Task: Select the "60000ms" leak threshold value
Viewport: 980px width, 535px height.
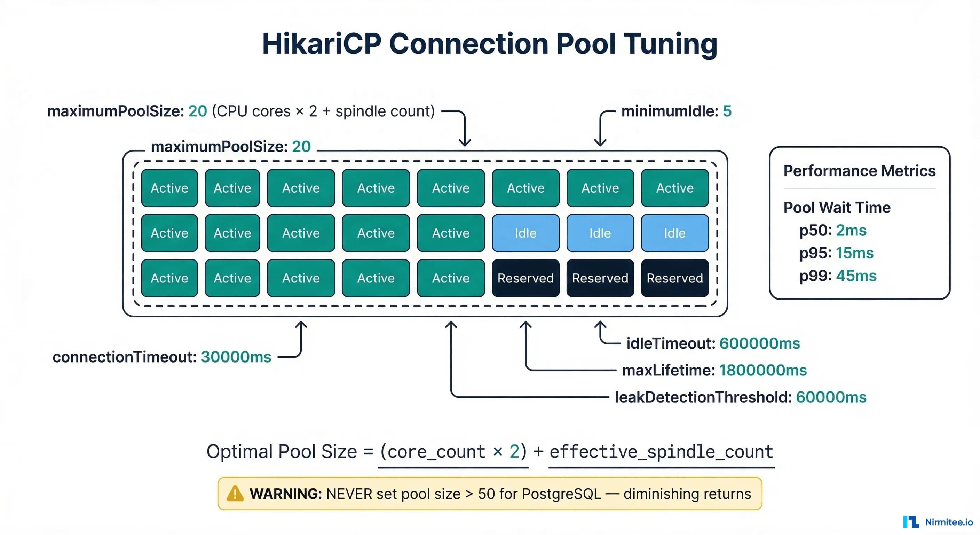Action: [x=831, y=397]
